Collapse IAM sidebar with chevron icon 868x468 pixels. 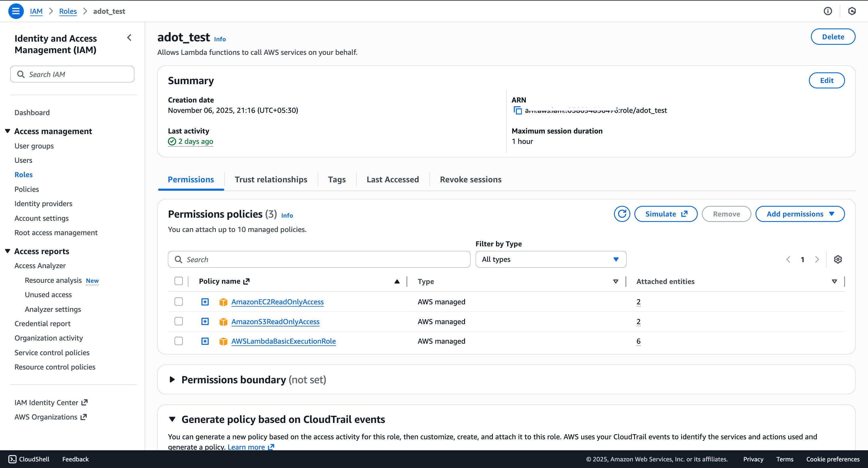(x=129, y=38)
